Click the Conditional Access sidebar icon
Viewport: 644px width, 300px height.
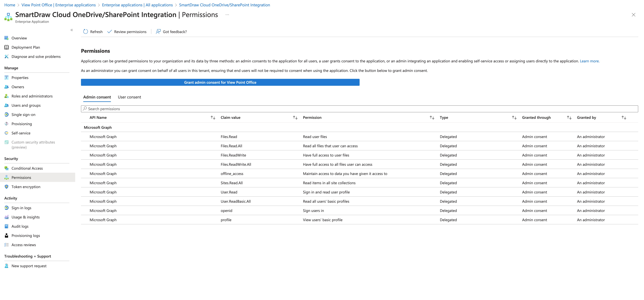click(7, 168)
